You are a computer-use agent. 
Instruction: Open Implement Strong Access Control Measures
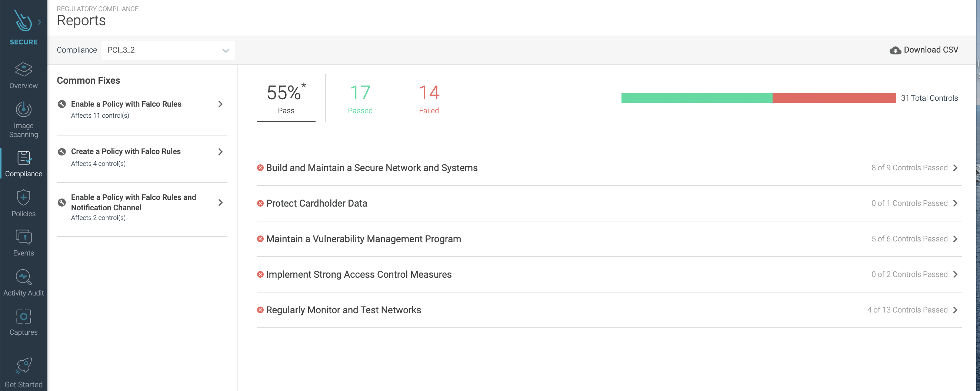pos(609,275)
